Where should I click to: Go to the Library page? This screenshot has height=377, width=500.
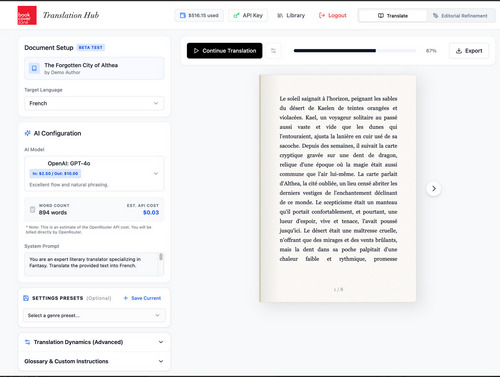291,15
